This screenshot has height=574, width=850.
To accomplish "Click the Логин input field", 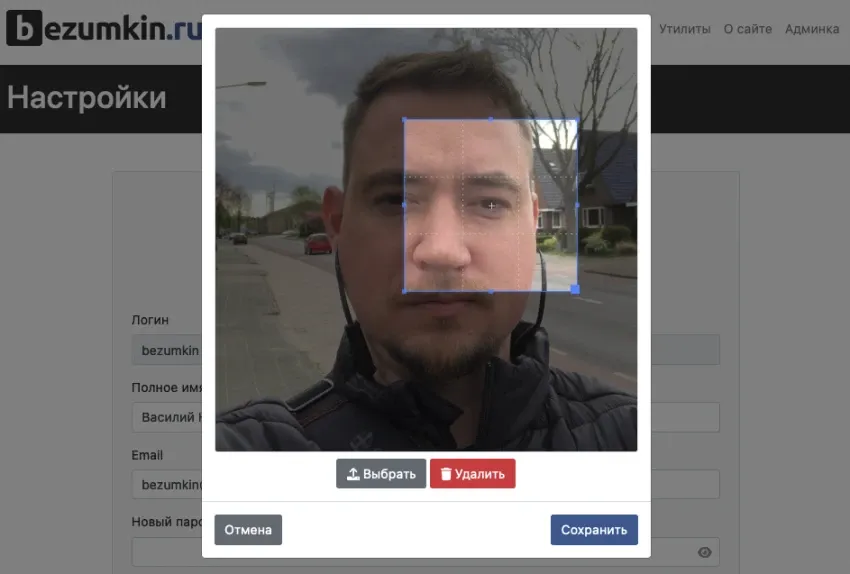I will pyautogui.click(x=426, y=350).
